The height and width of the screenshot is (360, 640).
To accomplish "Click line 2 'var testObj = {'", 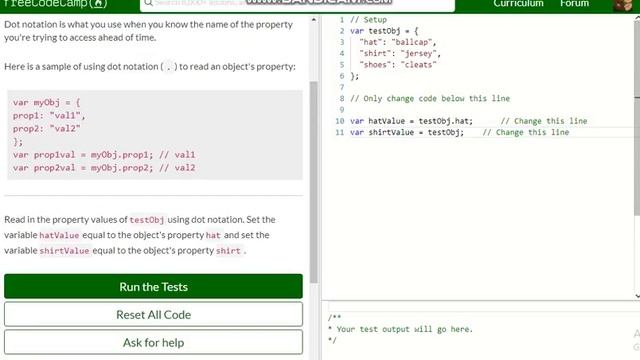I will 384,31.
